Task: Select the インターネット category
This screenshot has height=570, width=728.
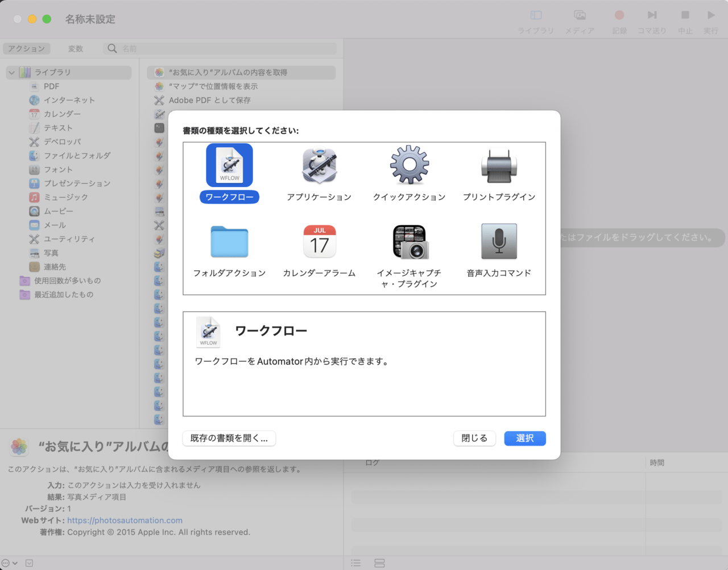Action: pos(69,100)
